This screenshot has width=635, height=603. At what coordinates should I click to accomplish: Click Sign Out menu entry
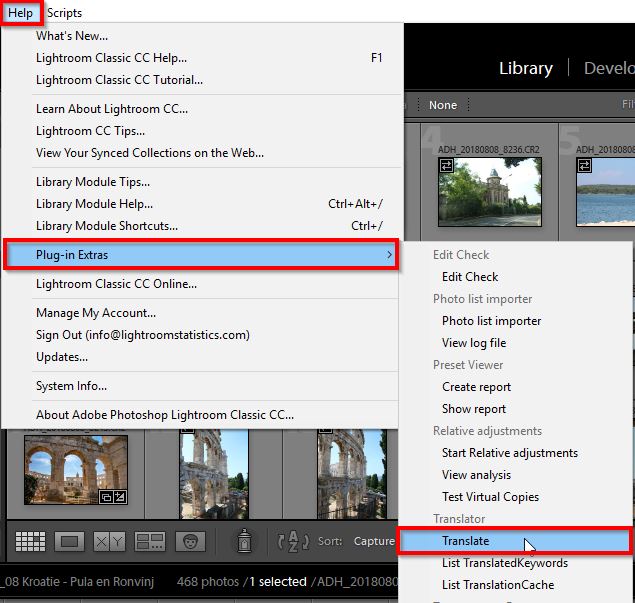pyautogui.click(x=142, y=335)
